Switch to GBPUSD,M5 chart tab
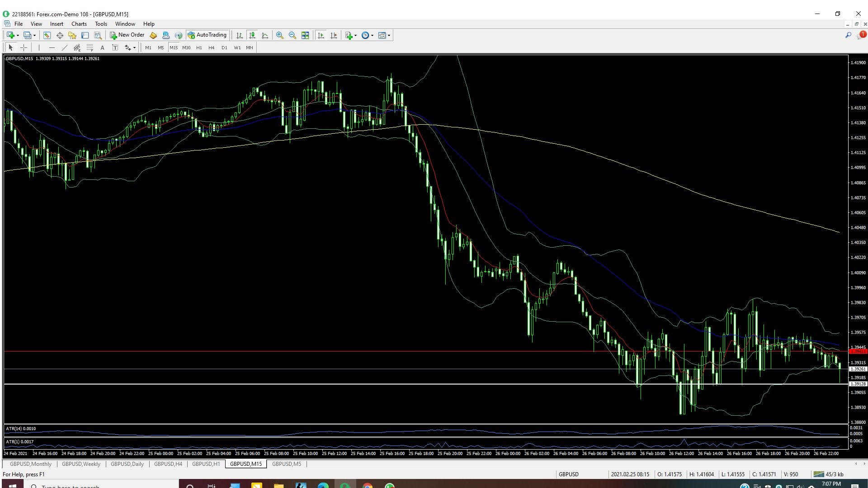The image size is (868, 488). 287,464
